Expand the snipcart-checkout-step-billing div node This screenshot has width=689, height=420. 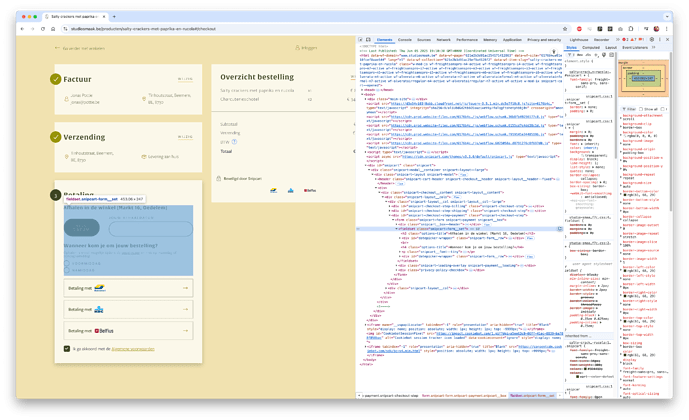point(389,206)
